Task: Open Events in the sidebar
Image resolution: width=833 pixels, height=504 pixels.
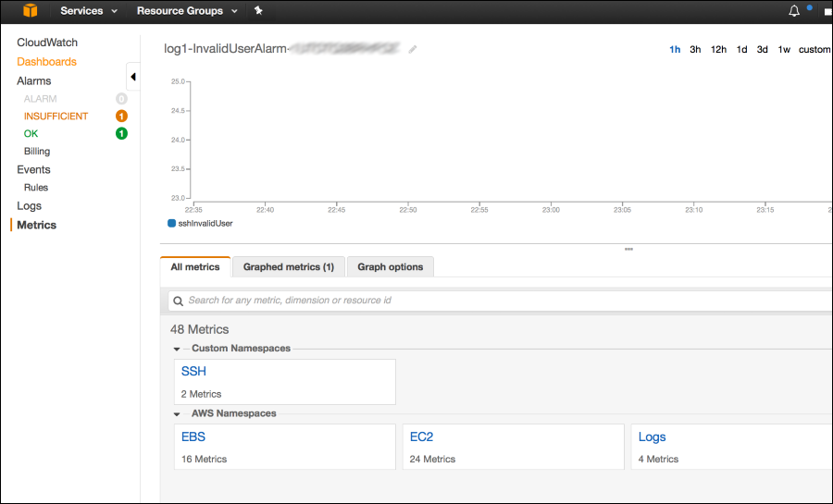Action: [33, 170]
